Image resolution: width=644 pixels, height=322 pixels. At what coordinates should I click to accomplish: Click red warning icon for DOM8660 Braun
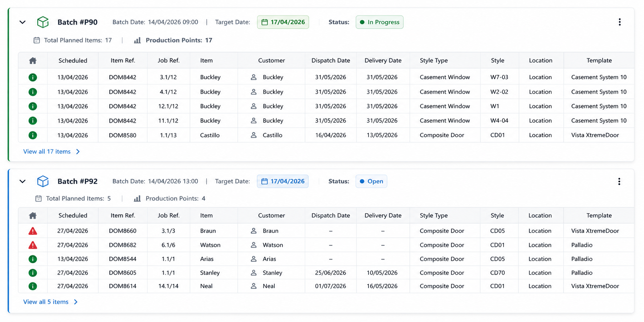[x=33, y=231]
